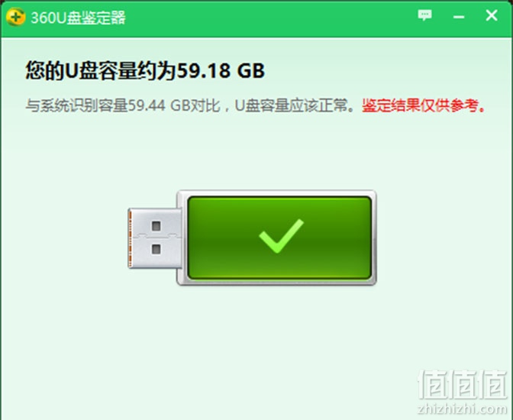Minimize the 360U盘鉴定器 window
The height and width of the screenshot is (420, 513).
click(x=459, y=16)
